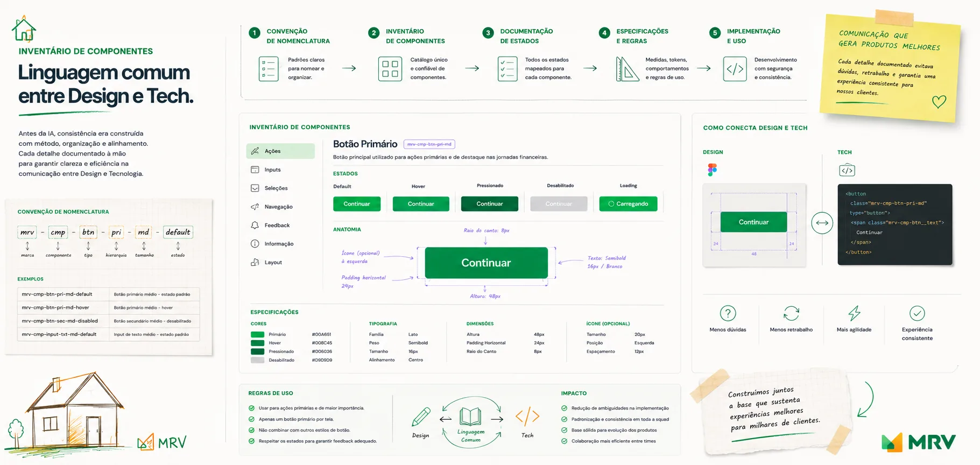Click the Desabilitado #D9D9D9 color swatch
This screenshot has width=980, height=465.
click(x=257, y=360)
